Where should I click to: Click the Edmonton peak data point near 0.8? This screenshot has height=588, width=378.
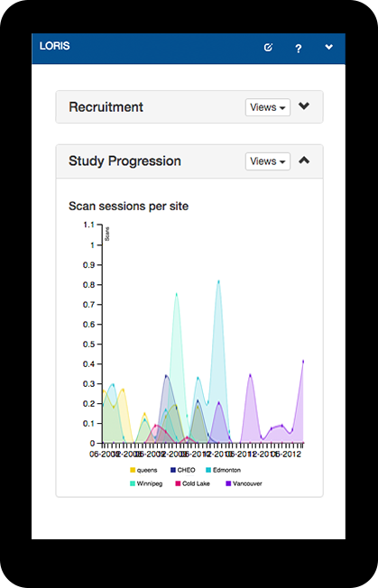(218, 280)
